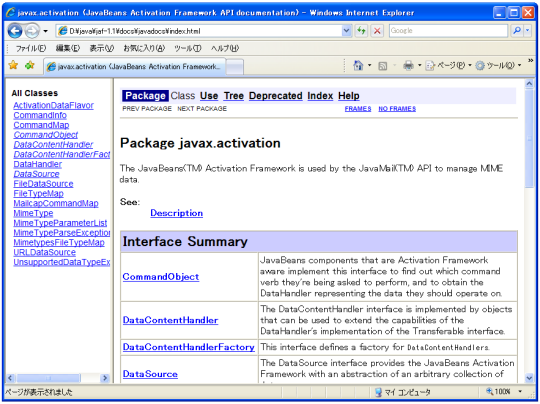Image resolution: width=540 pixels, height=404 pixels.
Task: Open the ツール(O) gear command bar menu
Action: pyautogui.click(x=498, y=65)
